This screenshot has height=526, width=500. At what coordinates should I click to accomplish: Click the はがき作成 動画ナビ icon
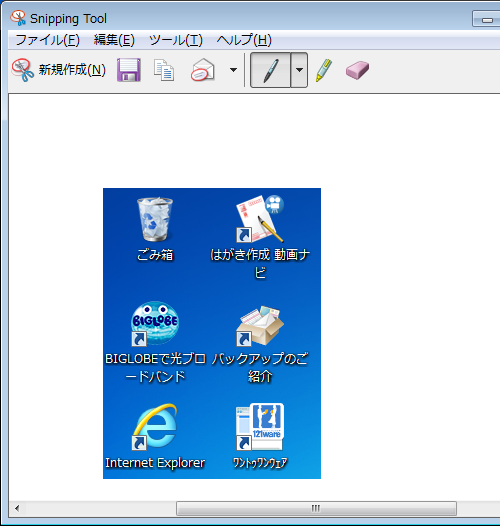260,219
